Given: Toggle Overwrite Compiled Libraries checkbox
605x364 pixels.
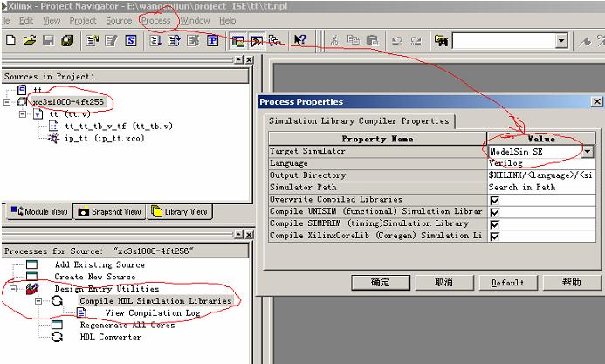Looking at the screenshot, I should coord(494,200).
